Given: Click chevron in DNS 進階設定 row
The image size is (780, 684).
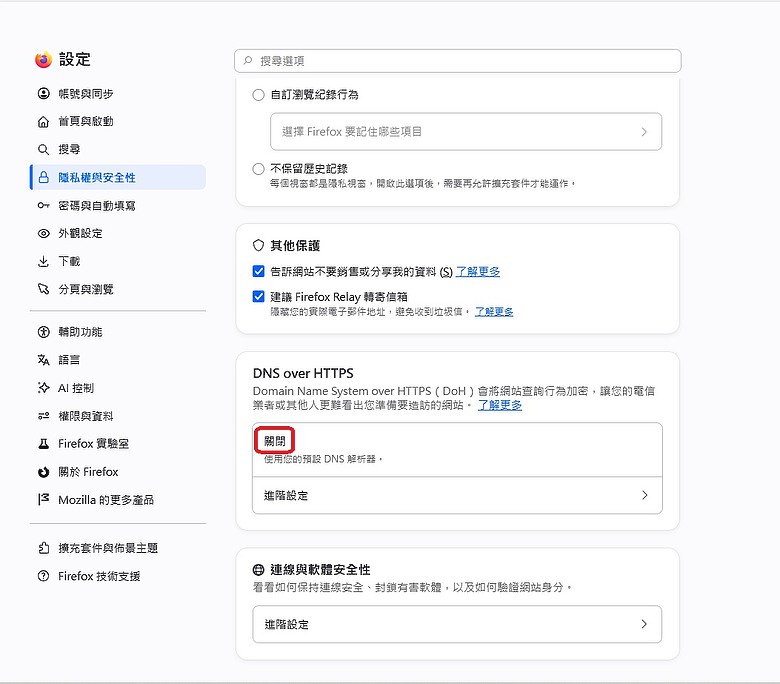Looking at the screenshot, I should point(645,495).
